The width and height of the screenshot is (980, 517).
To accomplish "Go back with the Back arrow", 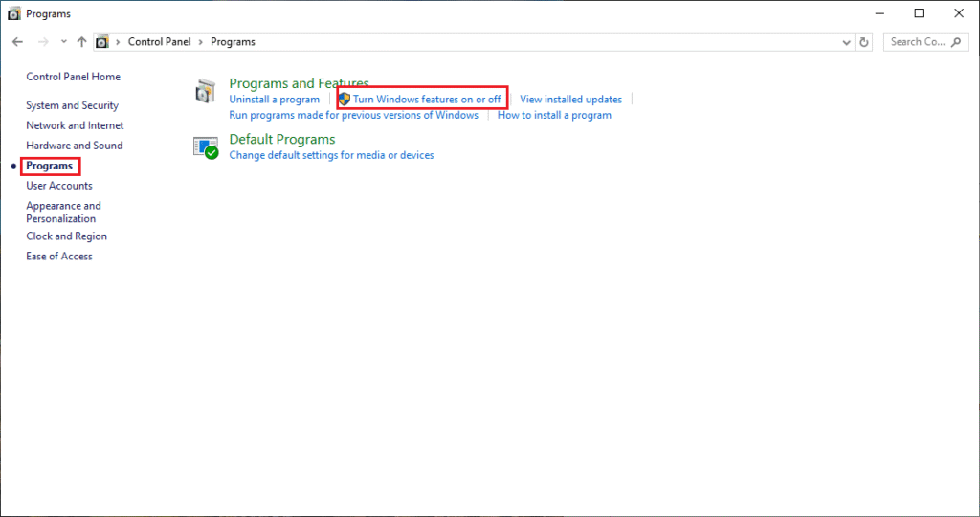I will click(x=17, y=42).
